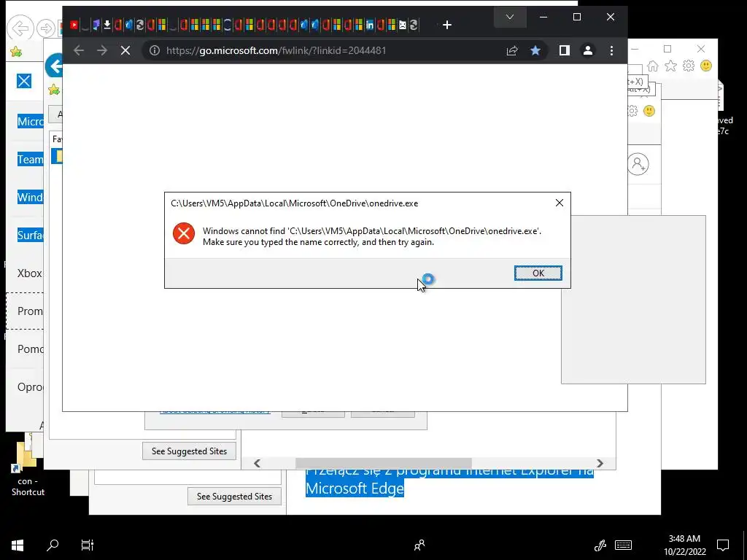This screenshot has width=747, height=560.
Task: Open the People icon on taskbar
Action: tap(419, 545)
